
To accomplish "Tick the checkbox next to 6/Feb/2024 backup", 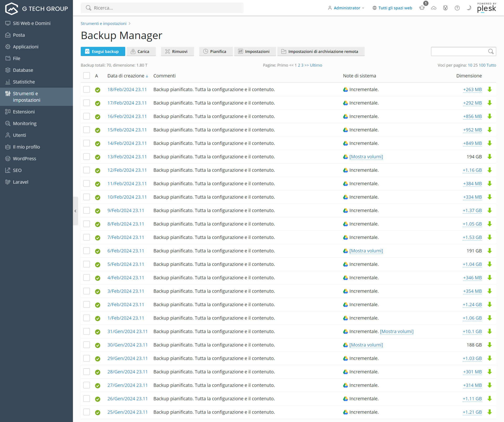I will click(x=86, y=250).
